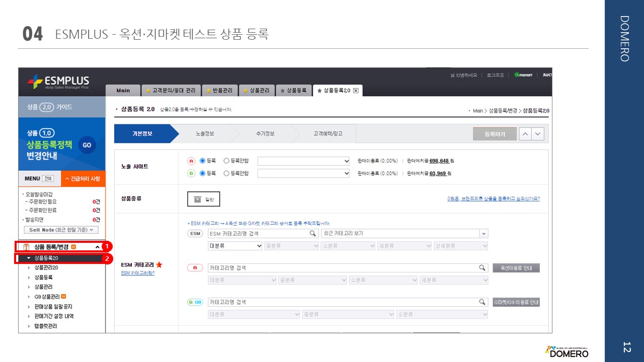Open 상품등록20 in the side menu
The width and height of the screenshot is (644, 362).
(x=46, y=258)
